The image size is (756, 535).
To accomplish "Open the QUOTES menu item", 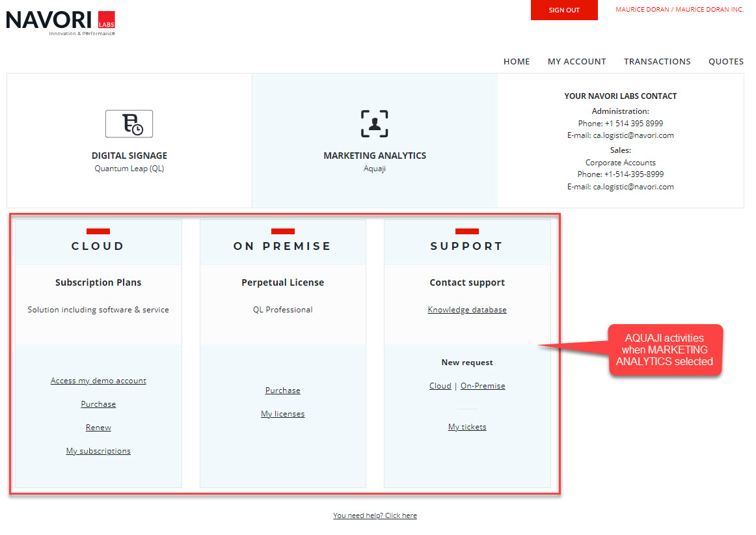I will coord(725,62).
